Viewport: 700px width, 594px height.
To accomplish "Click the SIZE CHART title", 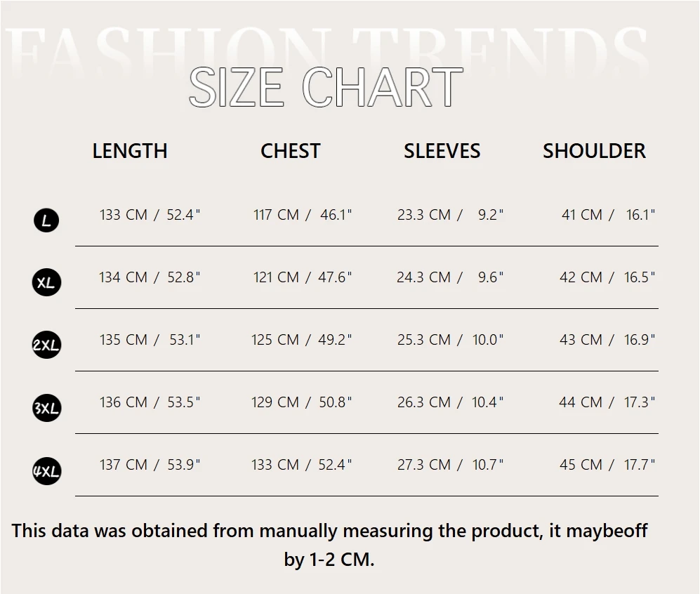I will click(x=326, y=87).
